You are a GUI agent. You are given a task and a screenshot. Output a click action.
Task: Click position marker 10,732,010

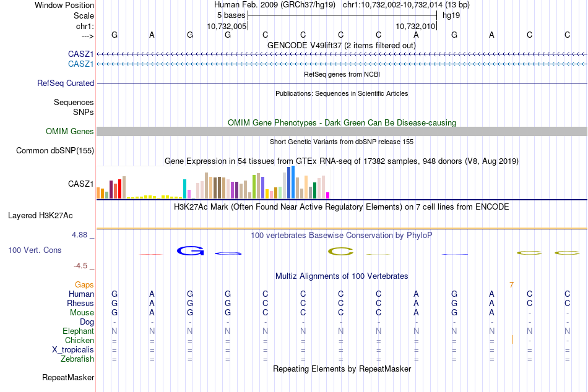pyautogui.click(x=415, y=26)
